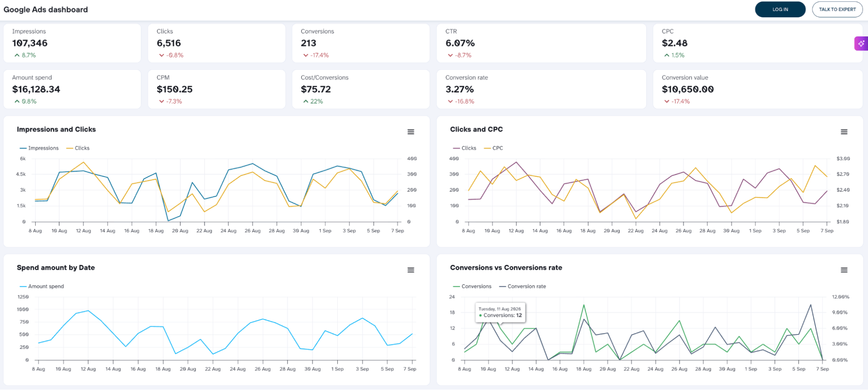The width and height of the screenshot is (868, 390).
Task: Click the 22% change under Cost/Conversions
Action: [x=313, y=101]
